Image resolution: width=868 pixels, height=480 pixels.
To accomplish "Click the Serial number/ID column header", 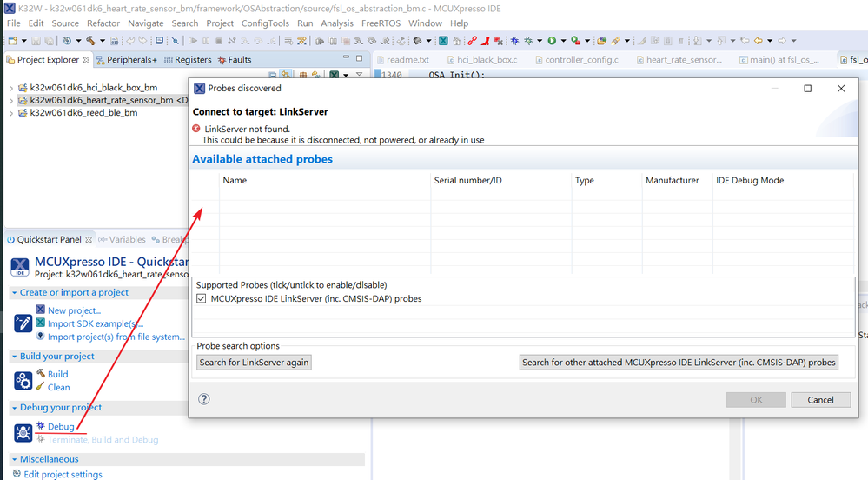I will [467, 180].
